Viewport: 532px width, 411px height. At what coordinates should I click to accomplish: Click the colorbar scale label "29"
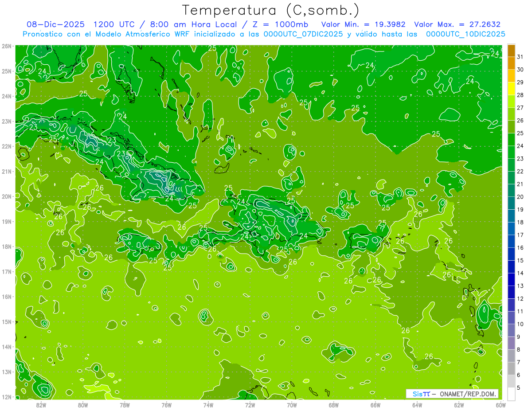(520, 82)
